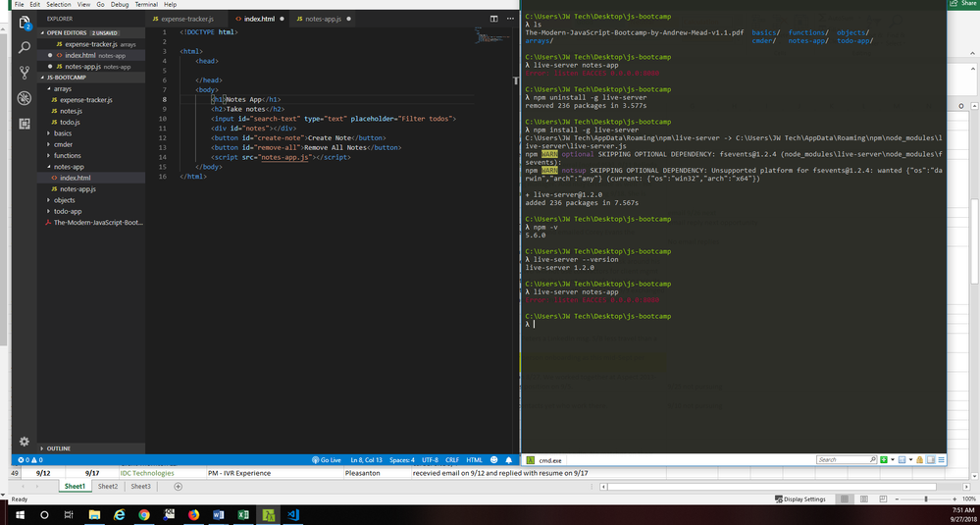The height and width of the screenshot is (525, 980).
Task: Split the editor with the split icon
Action: pyautogui.click(x=494, y=19)
